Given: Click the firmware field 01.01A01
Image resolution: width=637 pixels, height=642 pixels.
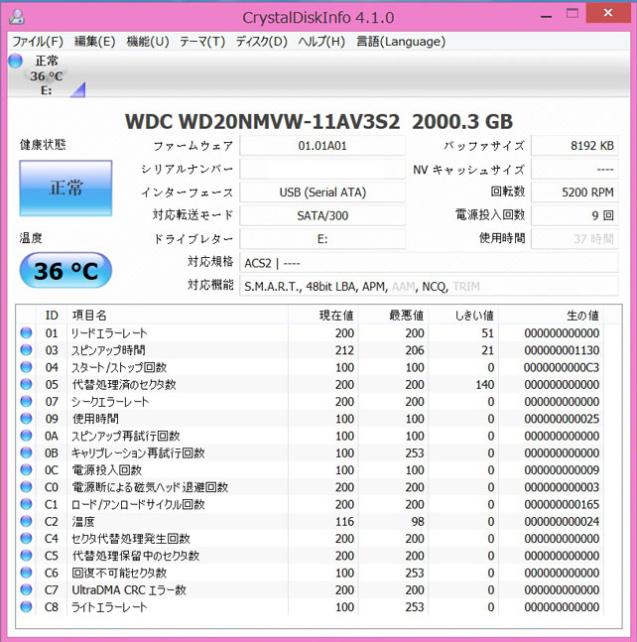Looking at the screenshot, I should 322,146.
